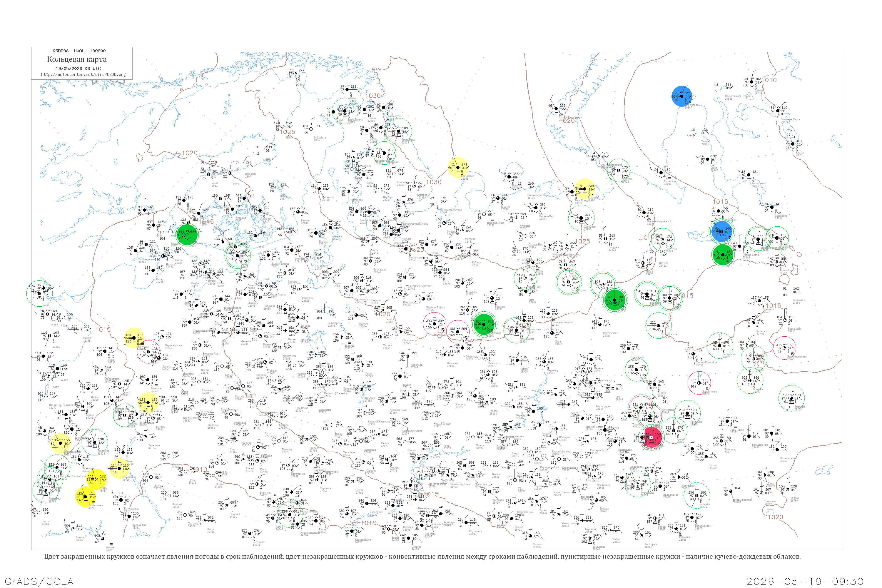
Task: Click the legend caption starting "Цвет закрашенных кружков"
Action: point(422,557)
